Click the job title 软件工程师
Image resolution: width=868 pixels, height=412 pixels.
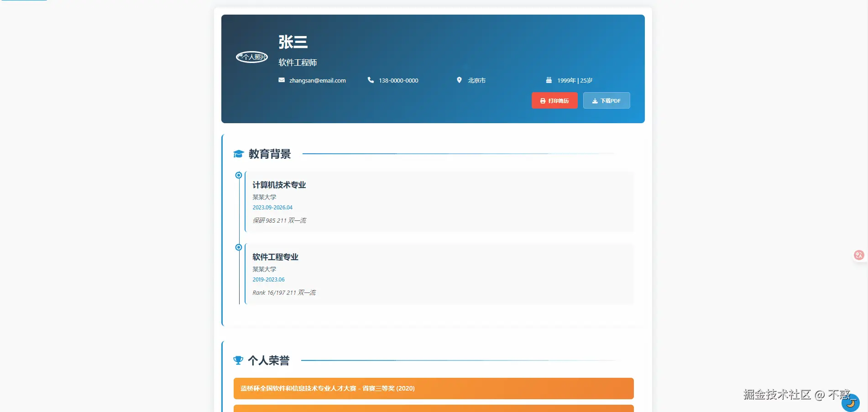298,63
